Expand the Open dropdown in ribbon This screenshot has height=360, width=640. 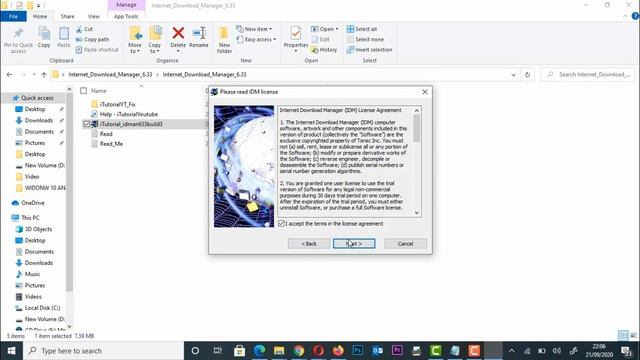(x=325, y=29)
